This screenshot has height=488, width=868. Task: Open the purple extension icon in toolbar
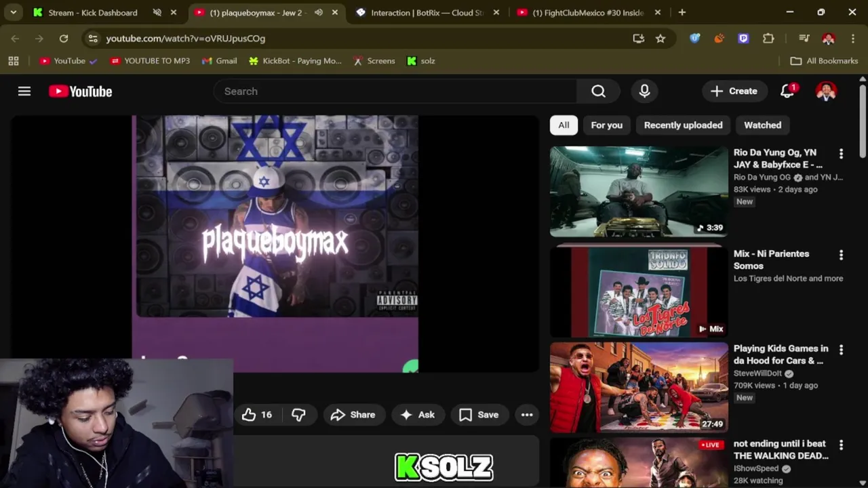click(x=743, y=39)
